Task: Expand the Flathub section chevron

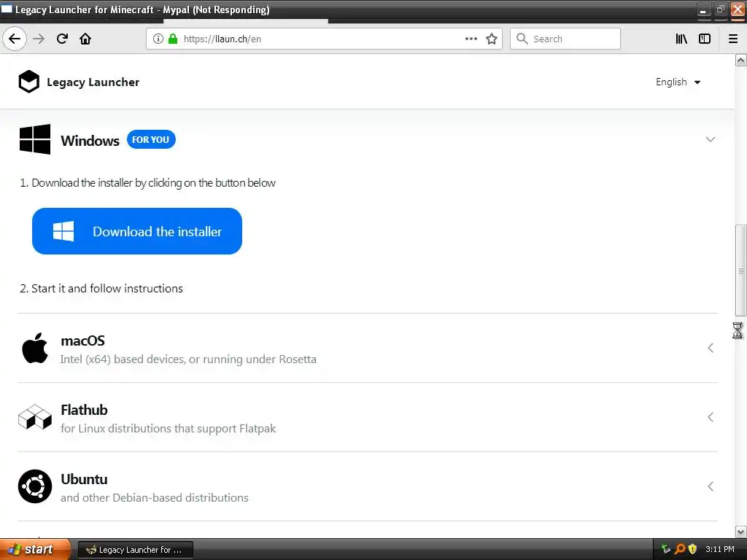Action: point(711,417)
